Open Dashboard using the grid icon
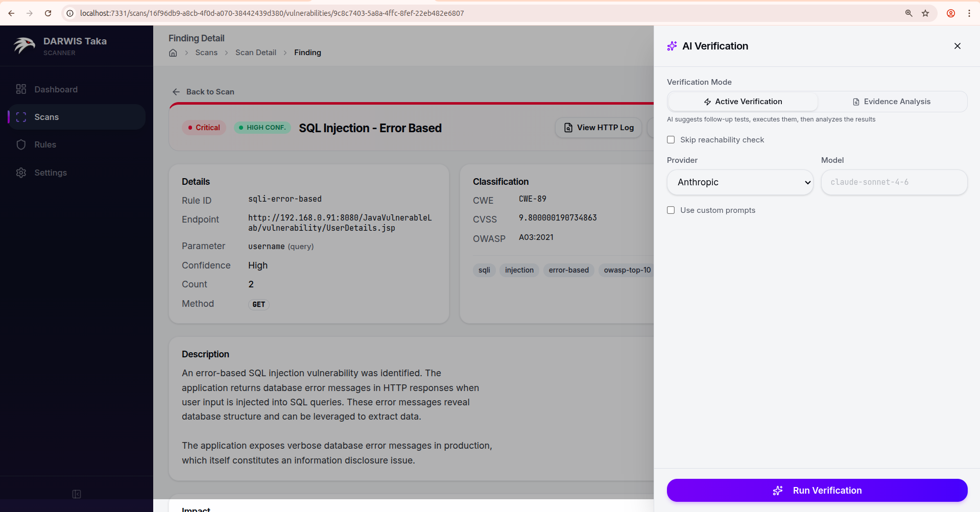The image size is (980, 512). 21,89
